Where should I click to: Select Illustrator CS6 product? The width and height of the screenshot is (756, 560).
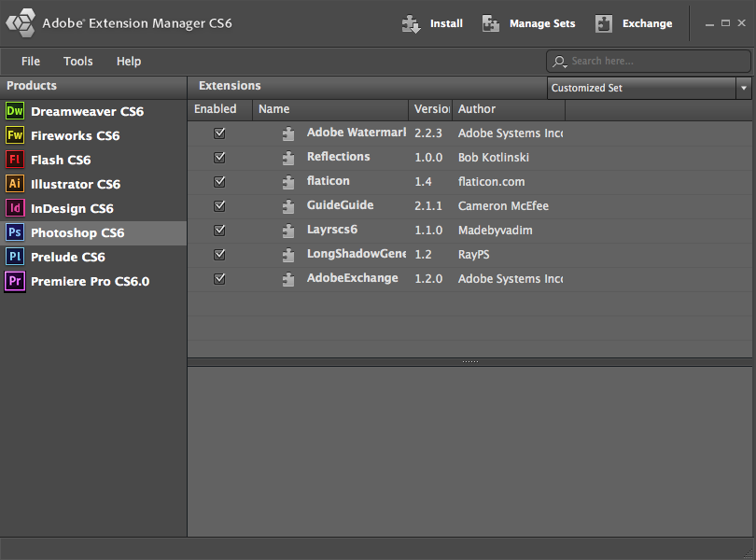(93, 184)
